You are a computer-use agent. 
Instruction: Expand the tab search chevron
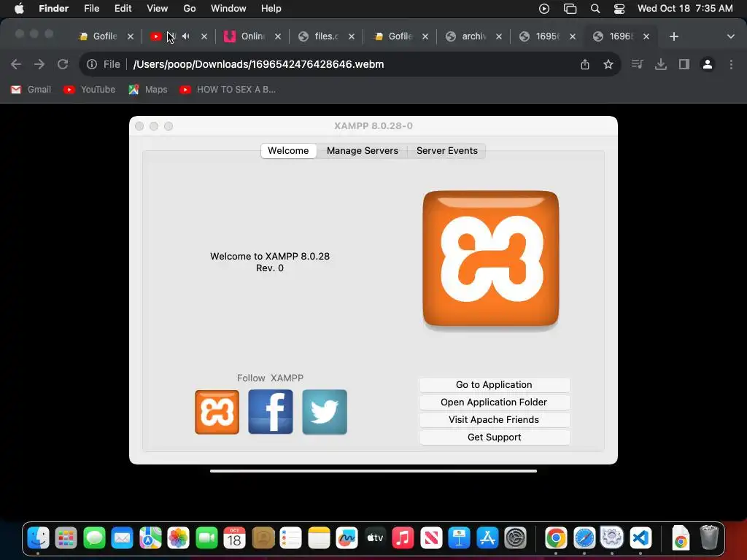tap(730, 36)
